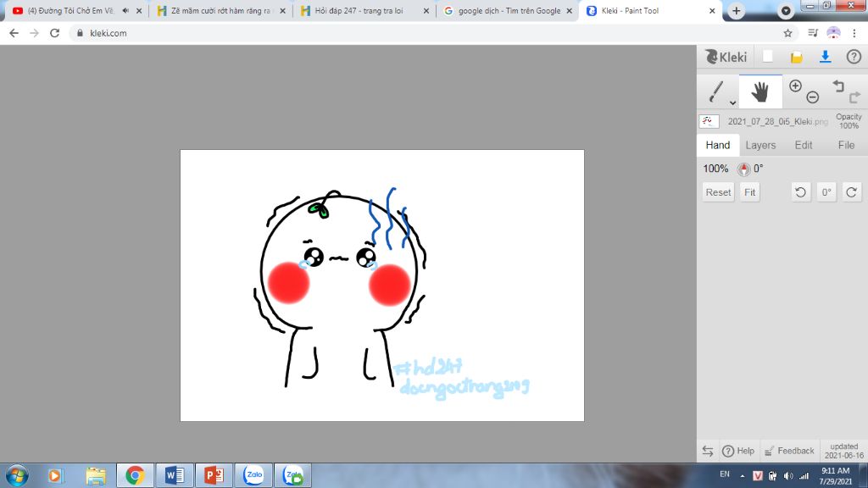Go back in browser history
868x488 pixels.
coord(14,33)
